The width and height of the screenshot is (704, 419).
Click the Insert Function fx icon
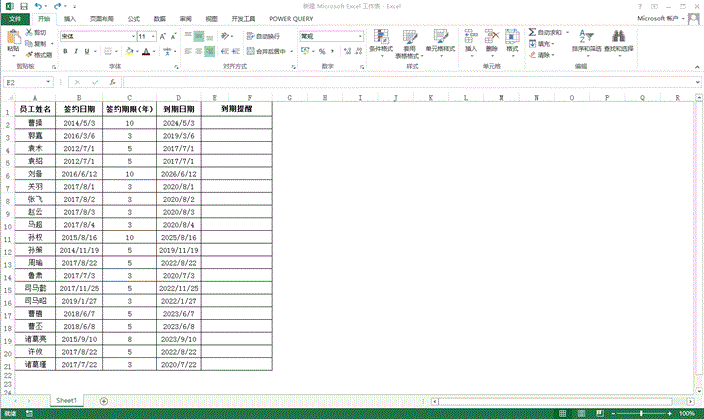[x=113, y=82]
